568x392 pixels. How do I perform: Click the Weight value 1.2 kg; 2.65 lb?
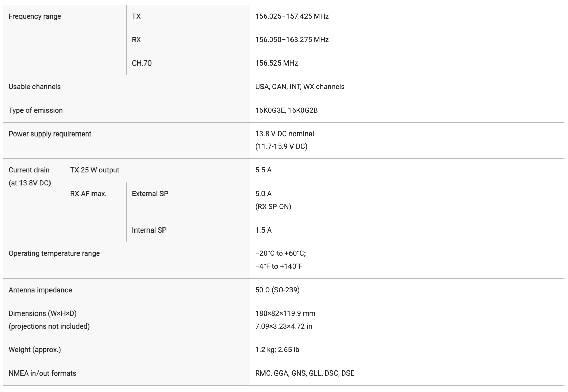point(277,350)
